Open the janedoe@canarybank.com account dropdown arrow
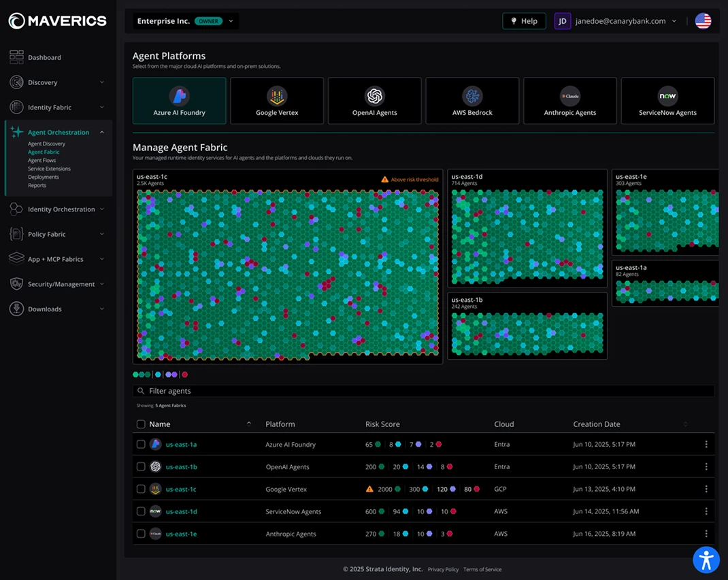728x580 pixels. pos(674,21)
